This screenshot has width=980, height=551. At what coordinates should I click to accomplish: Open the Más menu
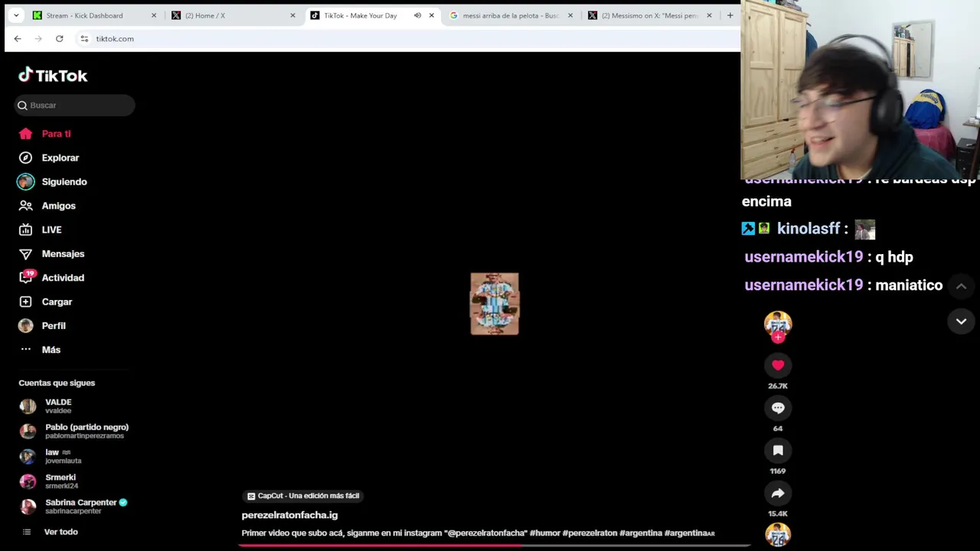[39, 350]
